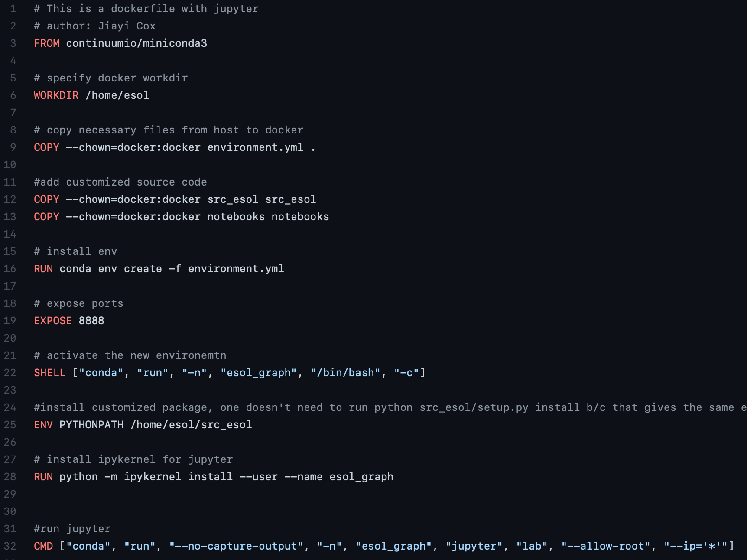Click line number 3 in the gutter
747x560 pixels.
coord(13,43)
